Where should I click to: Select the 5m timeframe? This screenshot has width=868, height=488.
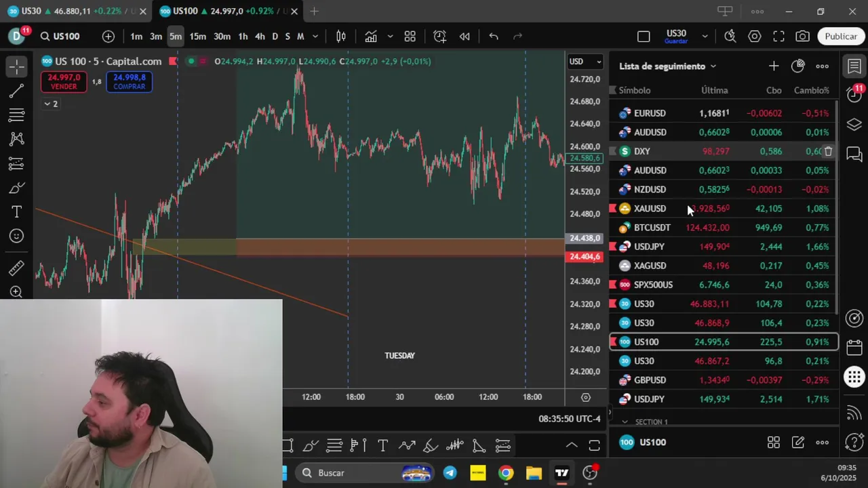[x=176, y=37]
